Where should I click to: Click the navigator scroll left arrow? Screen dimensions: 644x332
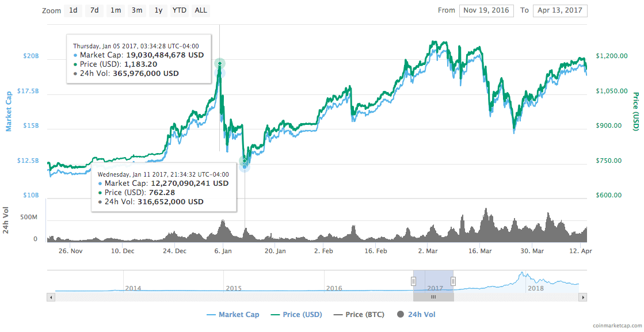tap(51, 297)
